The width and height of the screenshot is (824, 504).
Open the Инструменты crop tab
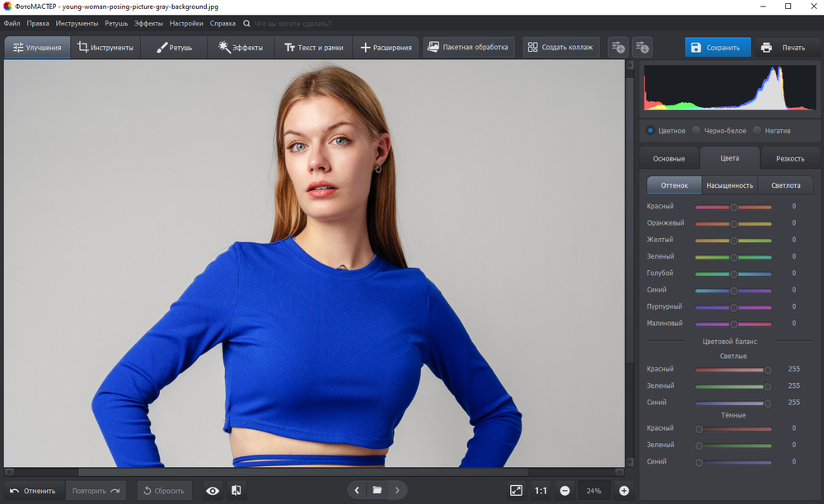pyautogui.click(x=105, y=47)
